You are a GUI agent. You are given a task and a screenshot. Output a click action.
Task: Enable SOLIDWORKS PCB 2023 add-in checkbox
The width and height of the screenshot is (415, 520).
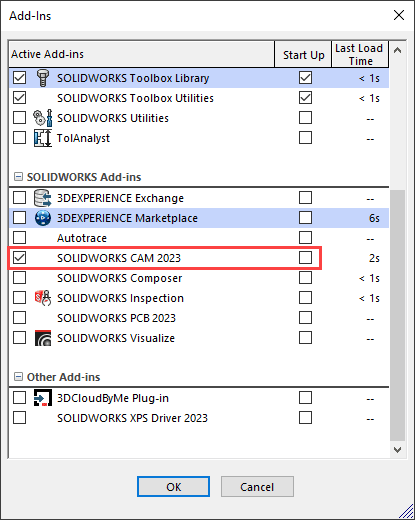[x=19, y=318]
